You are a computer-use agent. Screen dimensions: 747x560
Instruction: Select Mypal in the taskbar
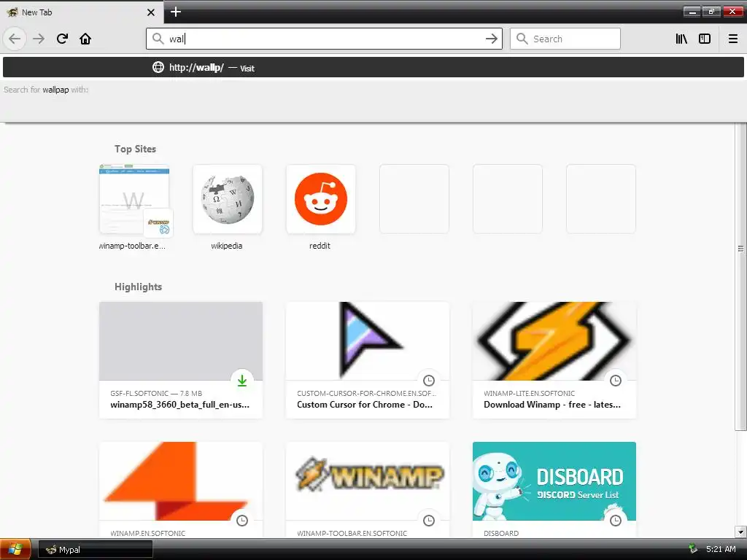96,550
